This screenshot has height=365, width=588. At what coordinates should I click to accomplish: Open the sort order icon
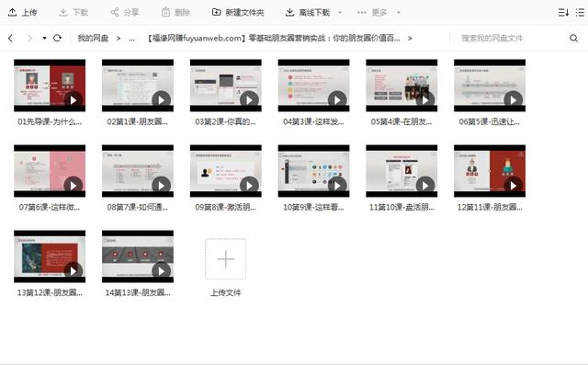(563, 12)
